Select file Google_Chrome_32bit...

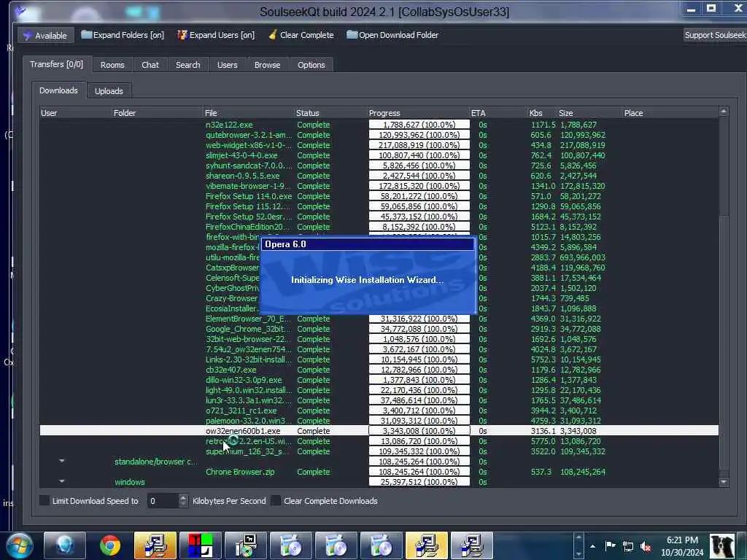tap(248, 329)
